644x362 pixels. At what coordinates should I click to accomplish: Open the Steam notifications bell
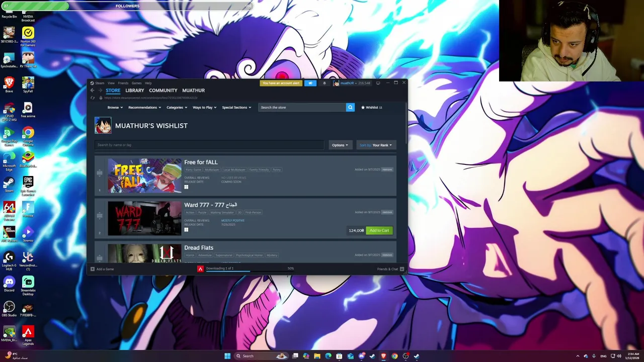(x=325, y=83)
